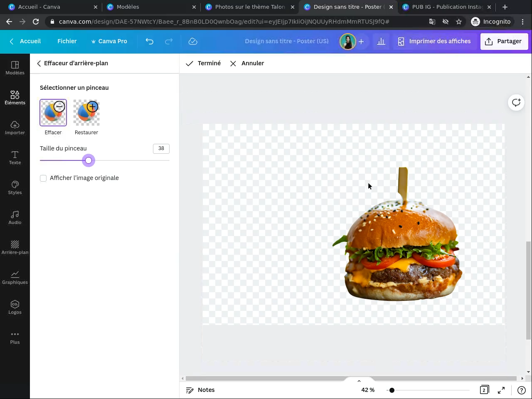
Task: Click the hamburger image on canvas
Action: (x=398, y=234)
